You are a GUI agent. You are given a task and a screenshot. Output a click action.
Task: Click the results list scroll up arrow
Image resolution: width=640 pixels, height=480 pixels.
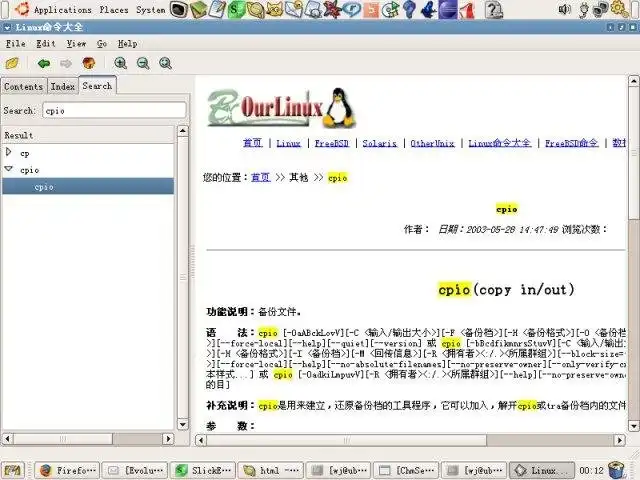[x=183, y=131]
